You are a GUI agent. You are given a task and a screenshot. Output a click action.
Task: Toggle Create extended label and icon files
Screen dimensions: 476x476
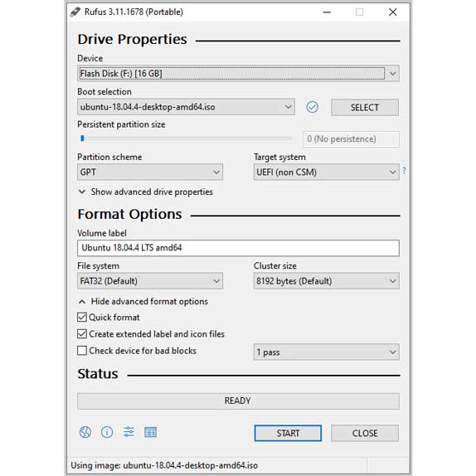[82, 334]
